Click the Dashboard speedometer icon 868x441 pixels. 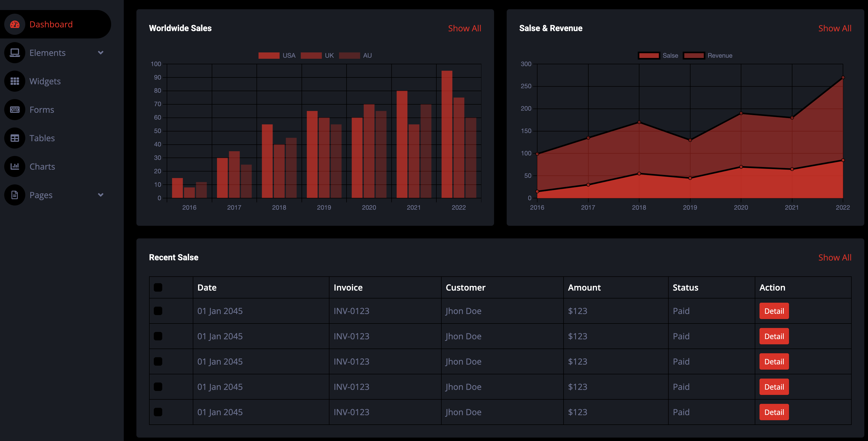(15, 24)
